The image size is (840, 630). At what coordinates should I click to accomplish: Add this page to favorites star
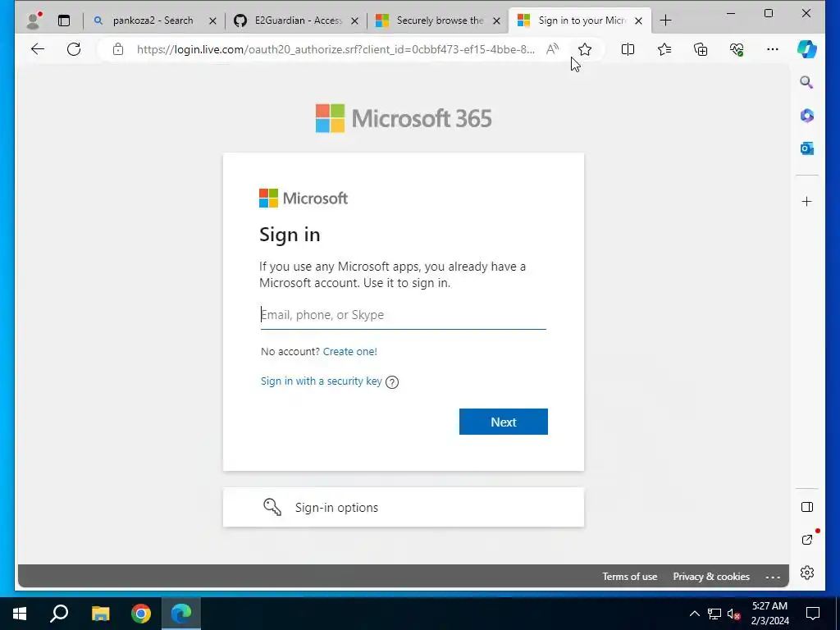(x=584, y=49)
